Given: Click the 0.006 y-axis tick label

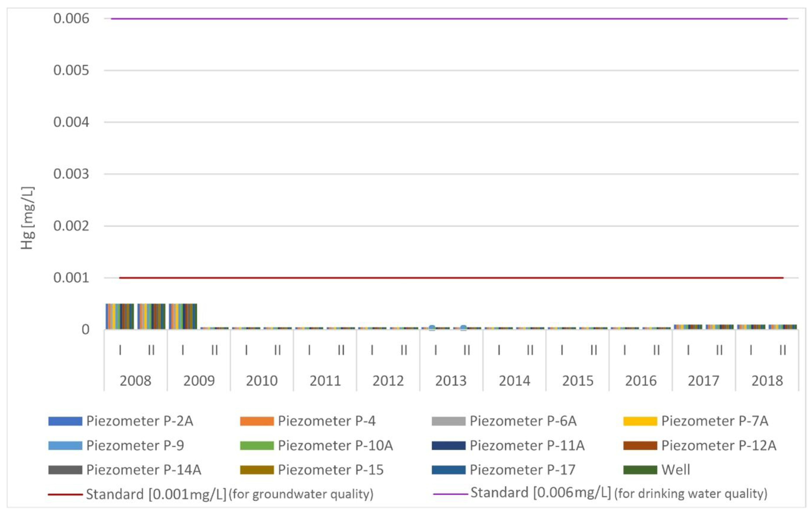Looking at the screenshot, I should tap(71, 19).
